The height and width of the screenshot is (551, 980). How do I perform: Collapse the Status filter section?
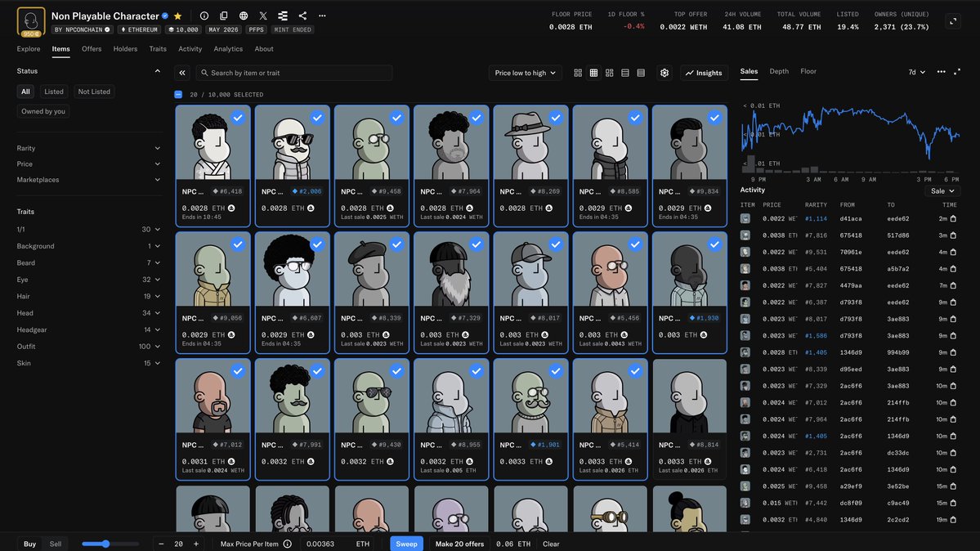pyautogui.click(x=158, y=71)
